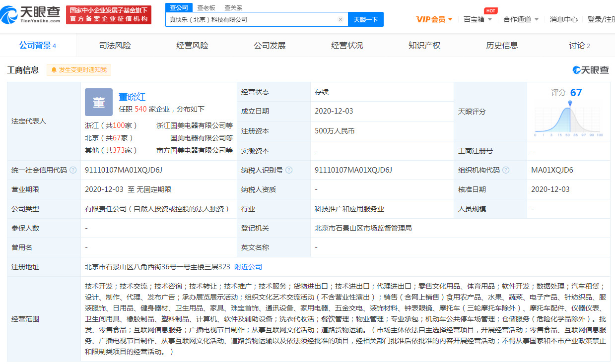Switch to the 查老板 search tab
615x364 pixels.
206,7
